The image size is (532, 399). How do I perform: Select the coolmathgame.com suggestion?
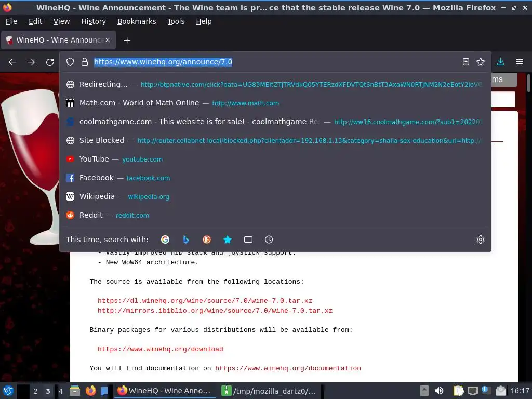275,122
